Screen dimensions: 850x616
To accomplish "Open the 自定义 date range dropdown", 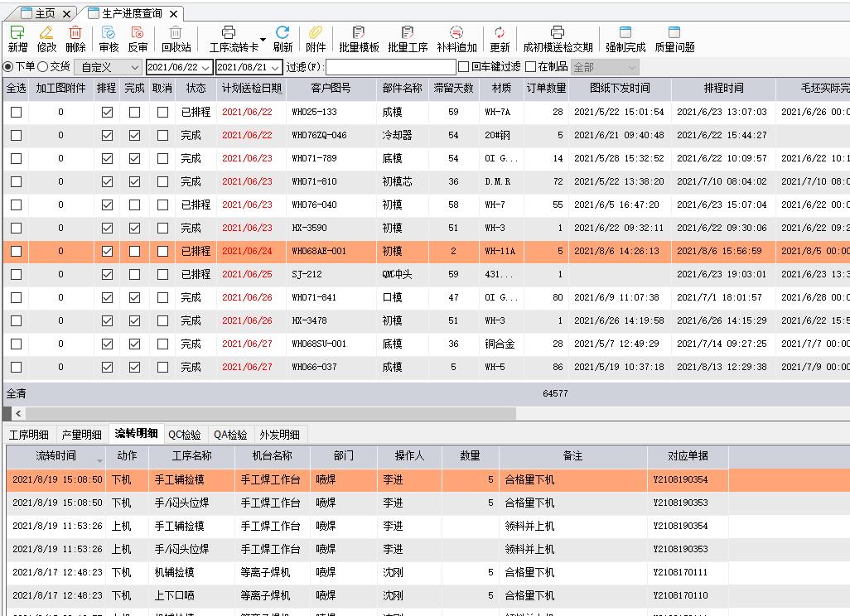I will pyautogui.click(x=109, y=67).
